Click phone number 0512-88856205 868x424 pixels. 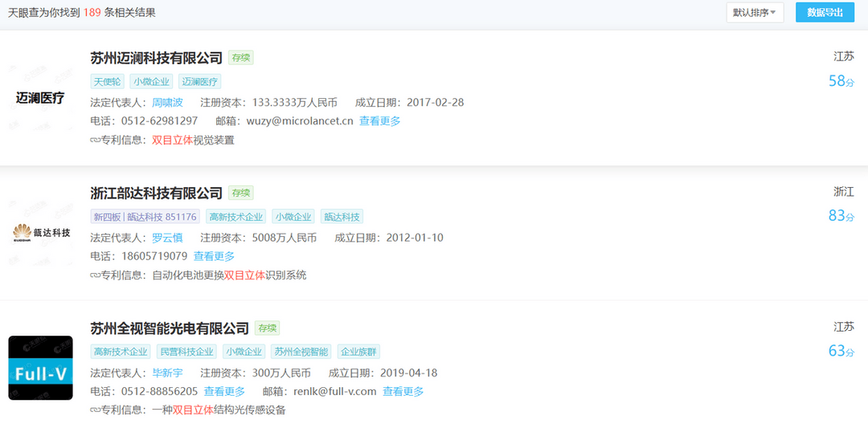coord(159,391)
